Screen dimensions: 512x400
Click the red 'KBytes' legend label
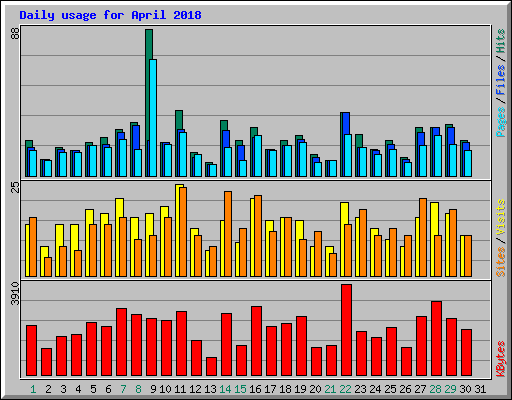(501, 359)
